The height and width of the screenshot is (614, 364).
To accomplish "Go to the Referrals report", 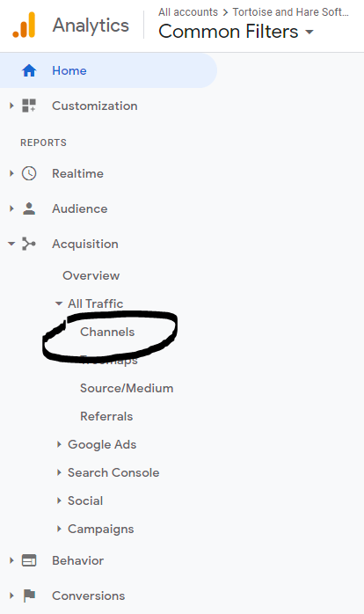I will tap(106, 416).
